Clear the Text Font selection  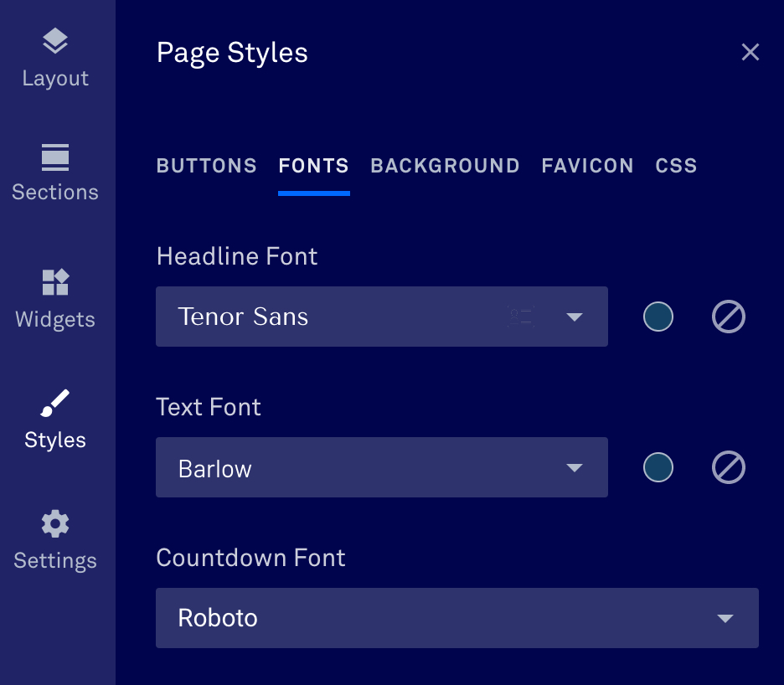coord(728,467)
